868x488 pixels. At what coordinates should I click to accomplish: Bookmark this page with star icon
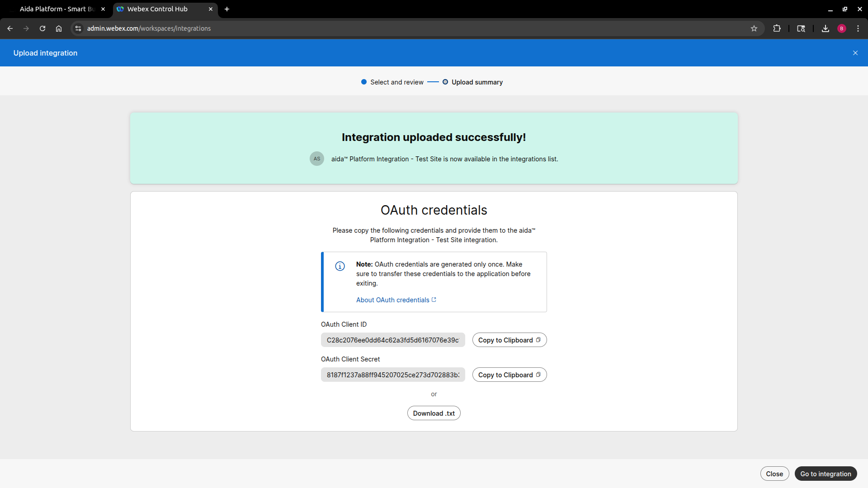pyautogui.click(x=754, y=28)
